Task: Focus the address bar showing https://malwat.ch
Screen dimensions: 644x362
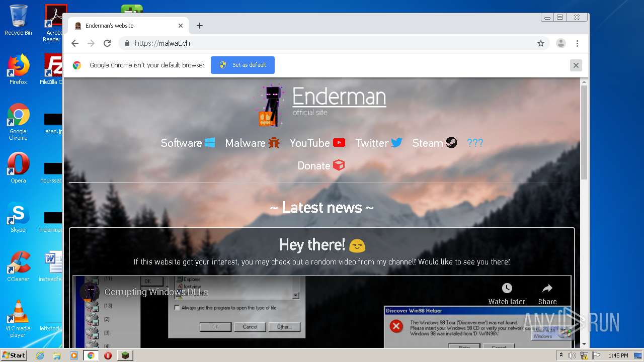Action: 335,43
